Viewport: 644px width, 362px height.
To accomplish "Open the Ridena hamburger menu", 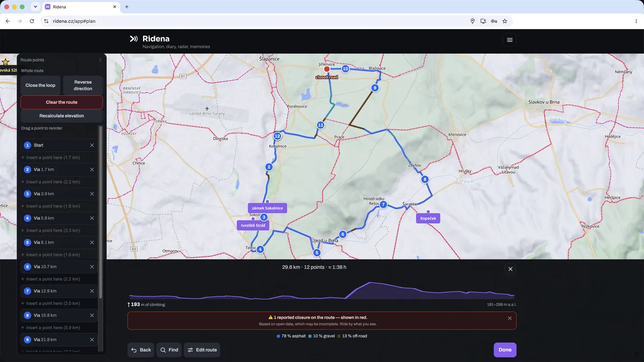I will point(510,40).
